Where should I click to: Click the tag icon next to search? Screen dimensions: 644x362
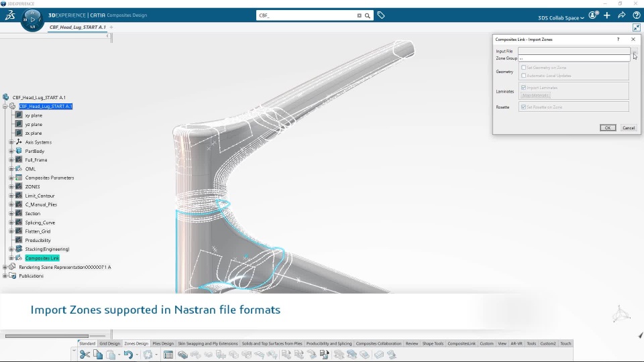click(381, 15)
